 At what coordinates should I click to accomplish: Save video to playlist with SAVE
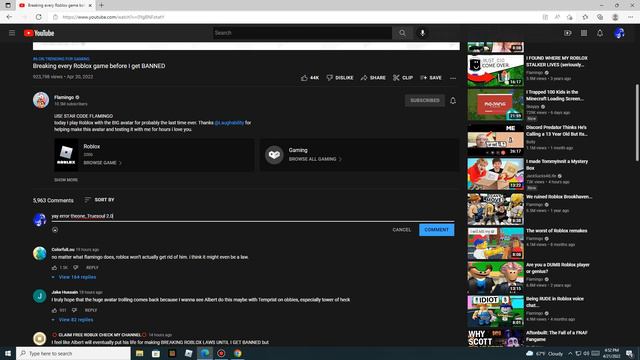pos(431,78)
